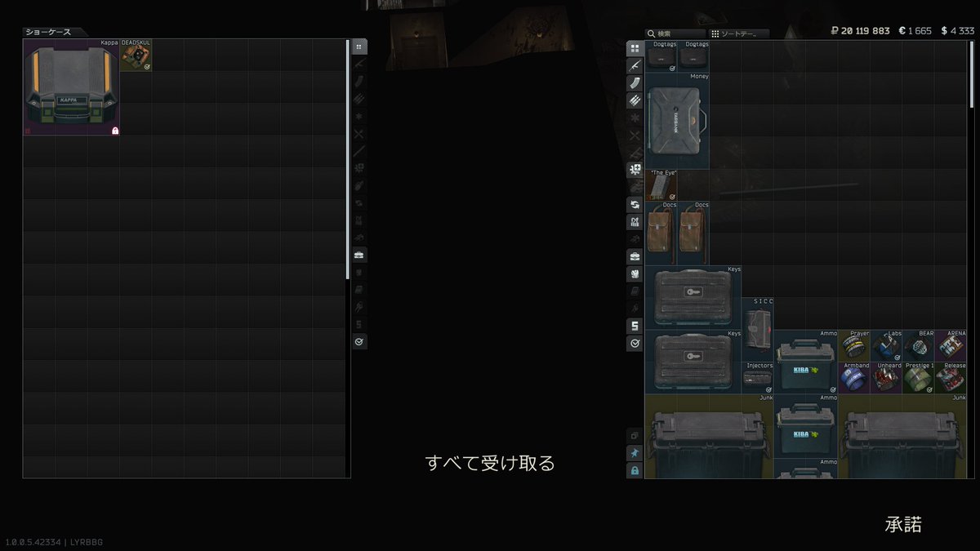Filter stash by ammo rounds icon
Screen dimensions: 980x551
coord(635,100)
